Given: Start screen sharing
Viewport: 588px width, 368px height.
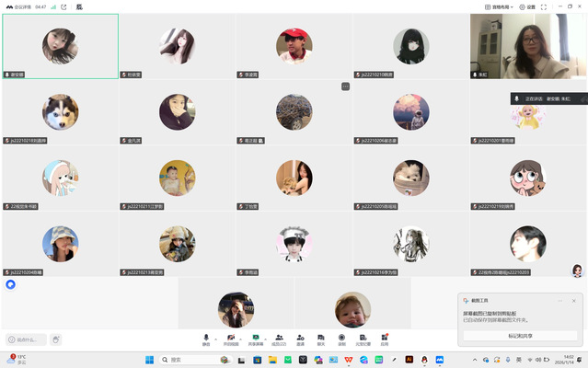Looking at the screenshot, I should pos(255,338).
